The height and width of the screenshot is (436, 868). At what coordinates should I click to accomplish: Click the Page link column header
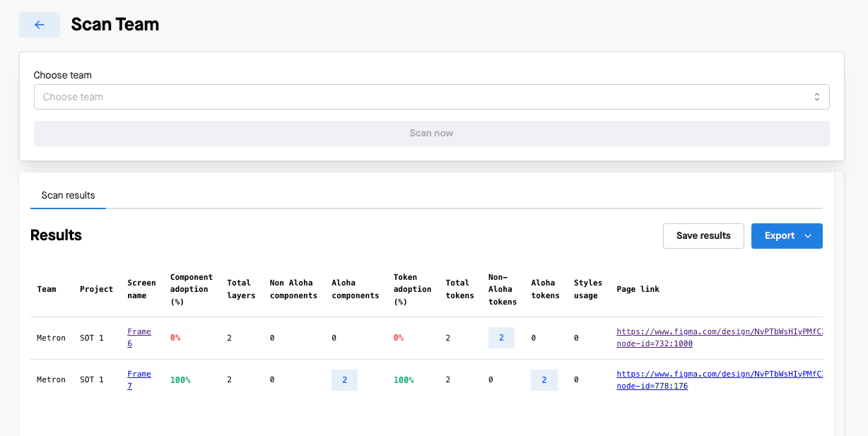pos(638,289)
